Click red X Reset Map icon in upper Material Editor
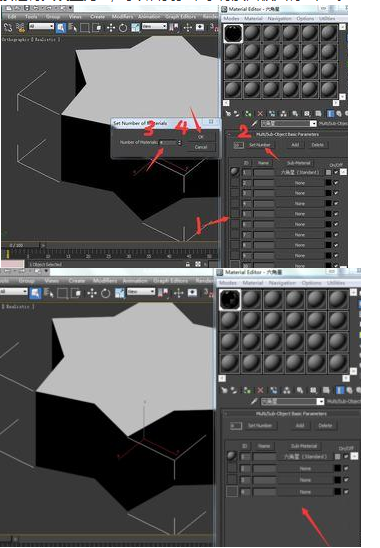Viewport: 380px width, 548px height. click(x=260, y=114)
